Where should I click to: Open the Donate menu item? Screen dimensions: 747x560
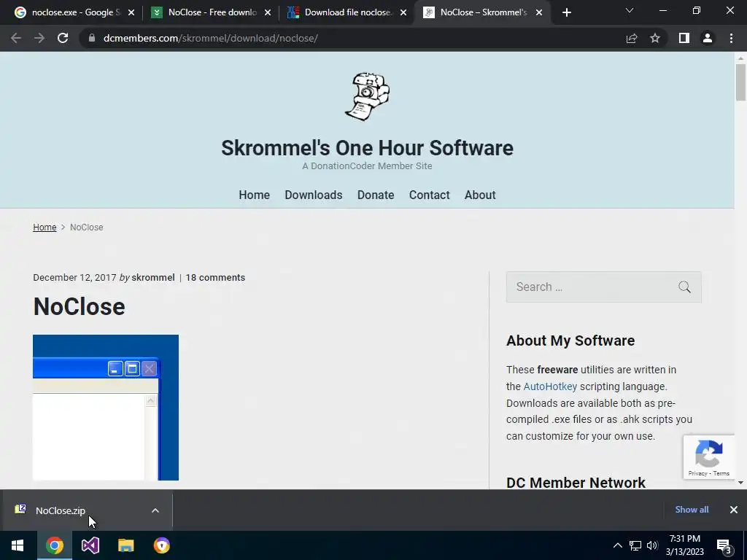(376, 195)
